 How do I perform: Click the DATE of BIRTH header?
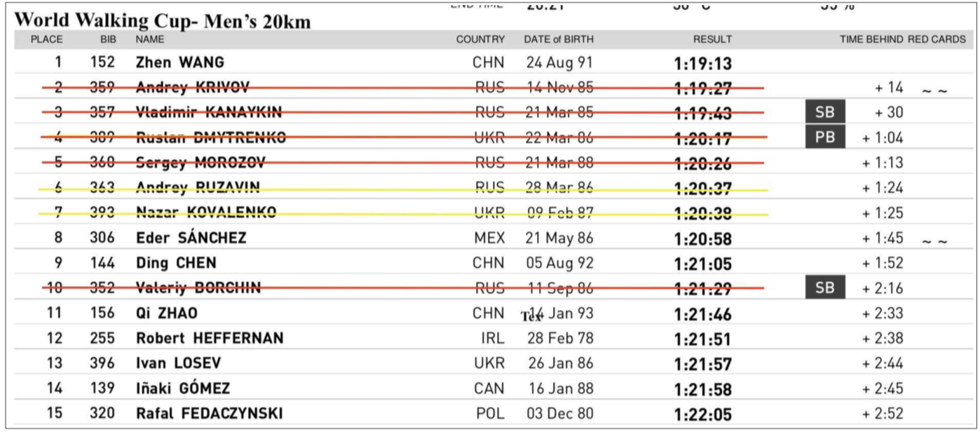click(558, 40)
